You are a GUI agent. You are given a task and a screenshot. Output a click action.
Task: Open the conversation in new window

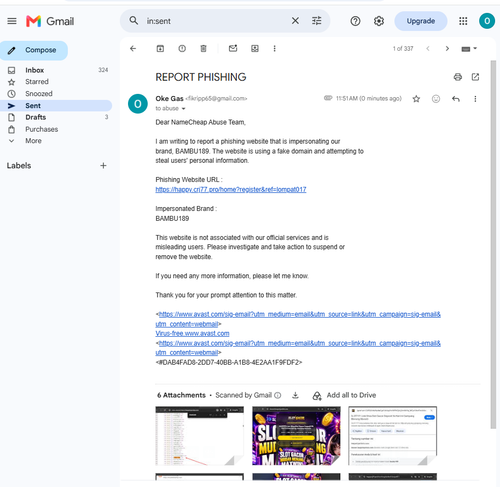click(475, 77)
